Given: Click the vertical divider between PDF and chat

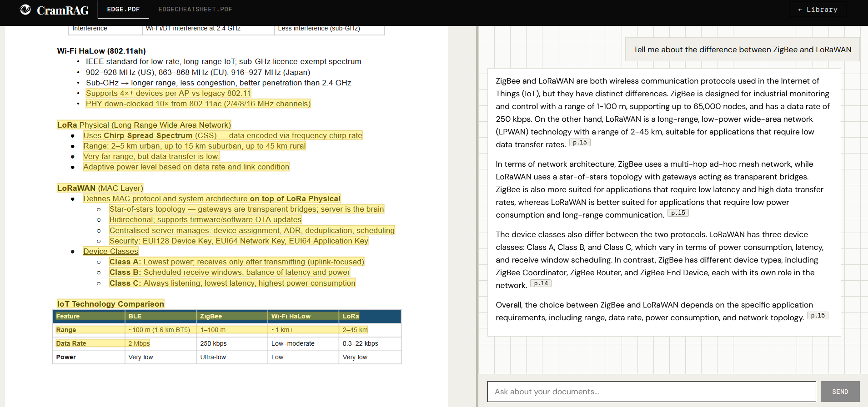Looking at the screenshot, I should (477, 216).
